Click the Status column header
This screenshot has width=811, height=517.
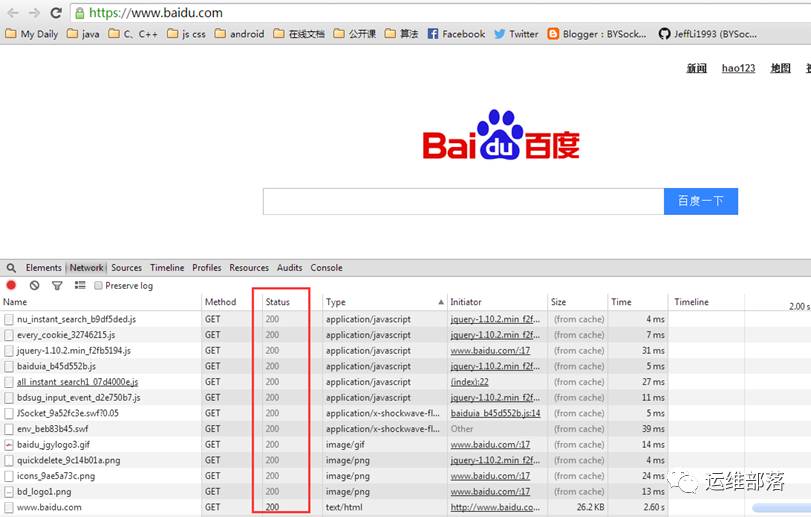coord(278,302)
